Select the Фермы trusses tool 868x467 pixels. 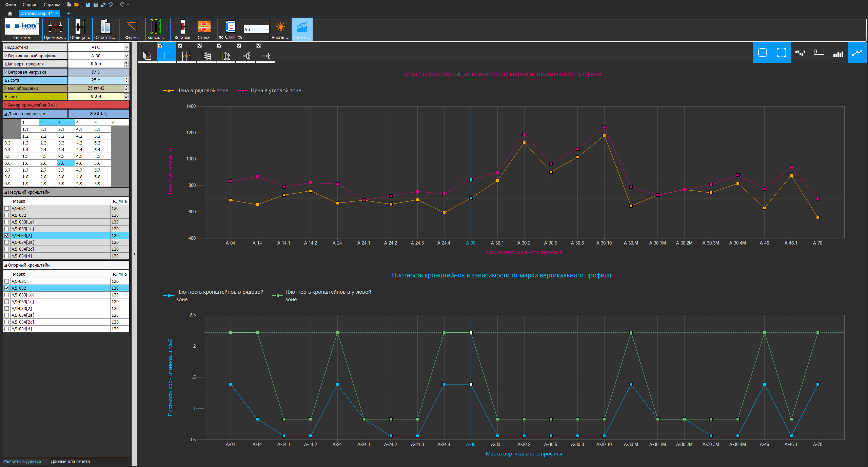point(132,29)
